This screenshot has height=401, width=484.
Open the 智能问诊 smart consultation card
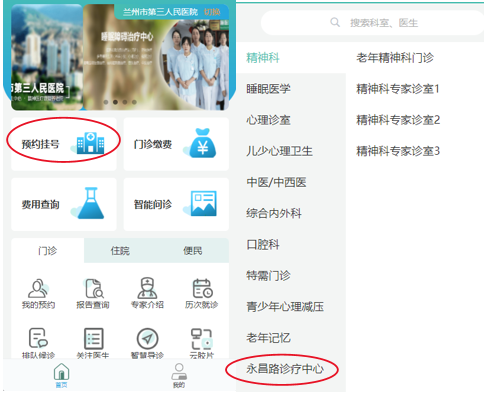coord(176,204)
